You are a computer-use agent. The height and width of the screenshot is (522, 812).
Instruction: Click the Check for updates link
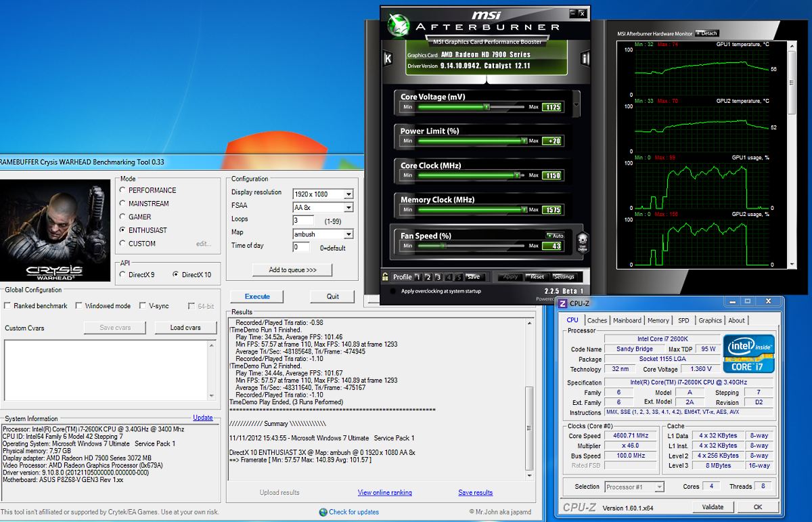[354, 512]
